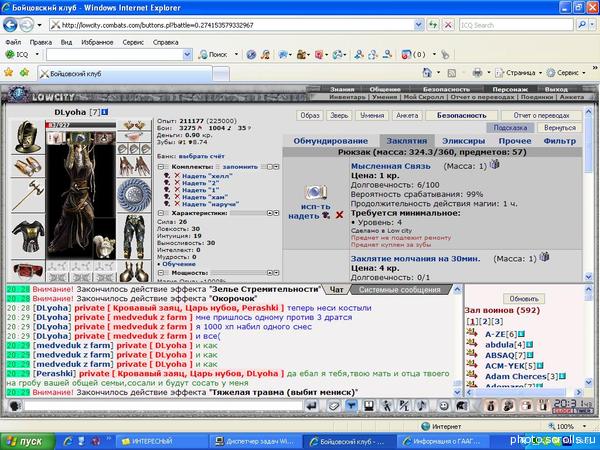Open the smiley emoticons picker

444,406
